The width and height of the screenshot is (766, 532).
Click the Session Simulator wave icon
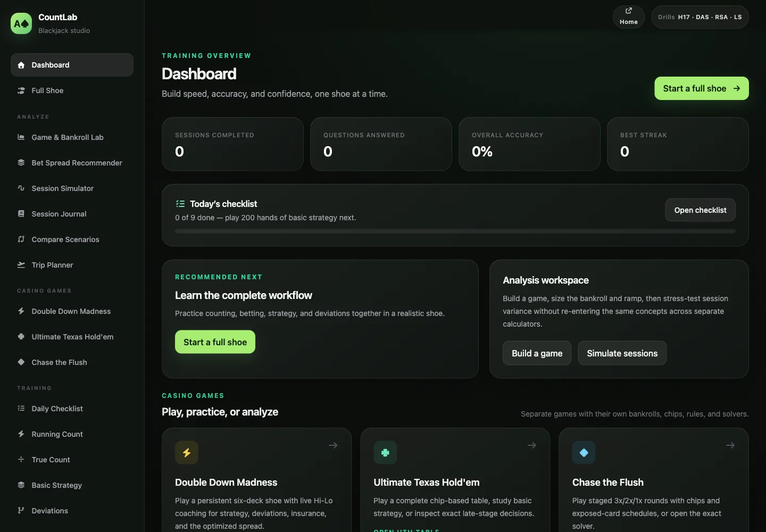21,188
